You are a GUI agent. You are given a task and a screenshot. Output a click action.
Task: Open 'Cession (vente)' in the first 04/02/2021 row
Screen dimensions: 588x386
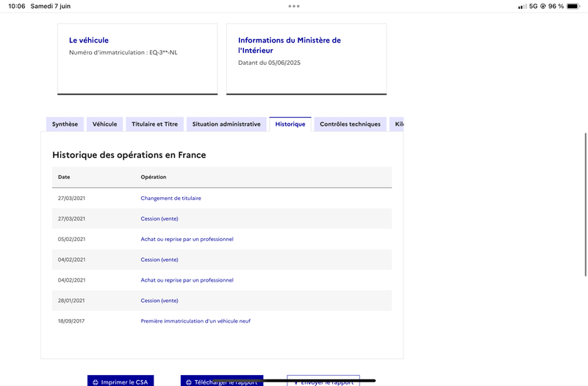tap(159, 260)
